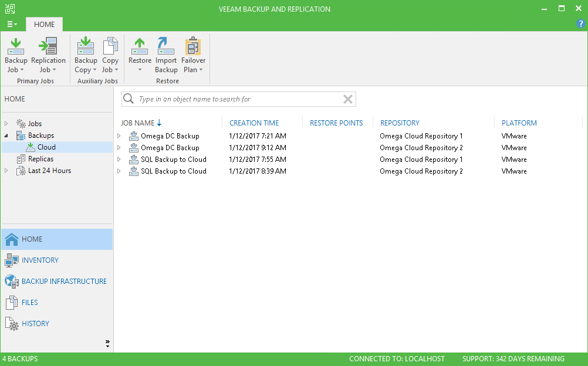588x366 pixels.
Task: Sort by REPOSITORY column header
Action: coord(400,123)
